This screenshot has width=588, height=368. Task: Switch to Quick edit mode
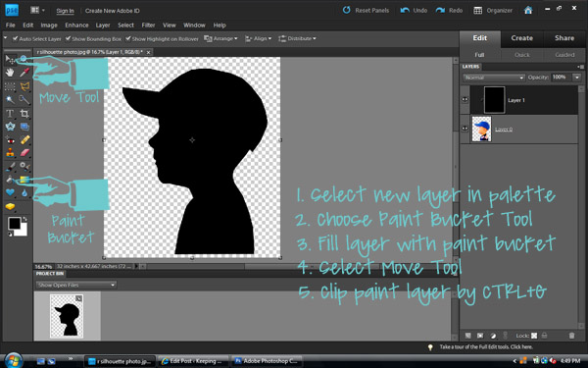coord(522,55)
